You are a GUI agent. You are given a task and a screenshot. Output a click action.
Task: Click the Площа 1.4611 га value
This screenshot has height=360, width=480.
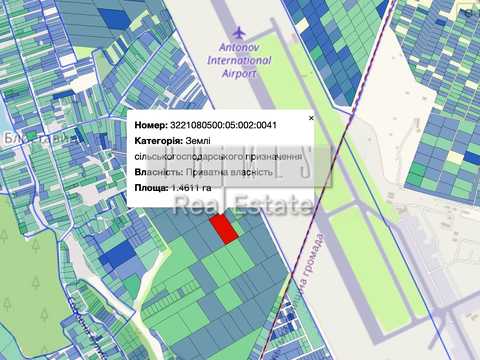tap(191, 188)
